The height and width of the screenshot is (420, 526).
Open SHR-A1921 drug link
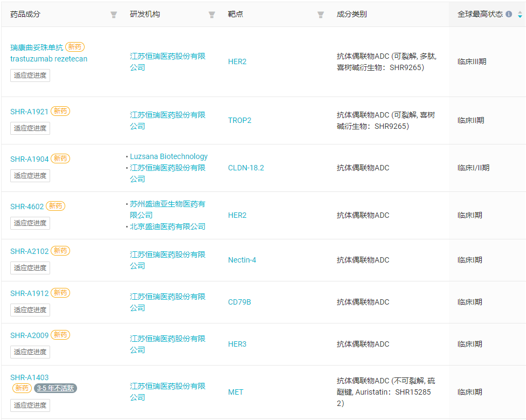point(29,112)
